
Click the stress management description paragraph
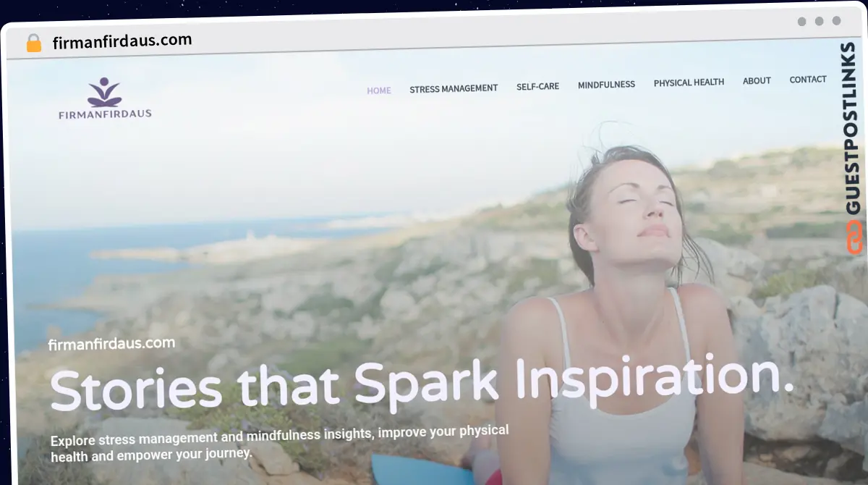point(279,442)
